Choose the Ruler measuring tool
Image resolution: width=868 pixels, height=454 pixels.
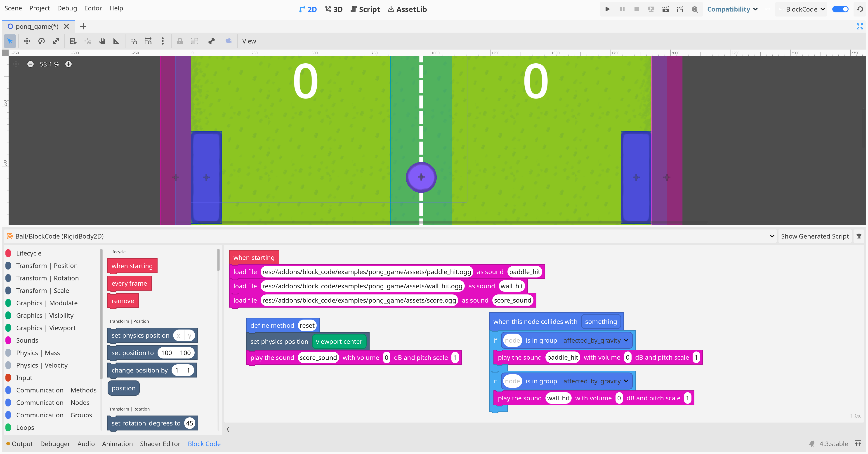pyautogui.click(x=116, y=41)
